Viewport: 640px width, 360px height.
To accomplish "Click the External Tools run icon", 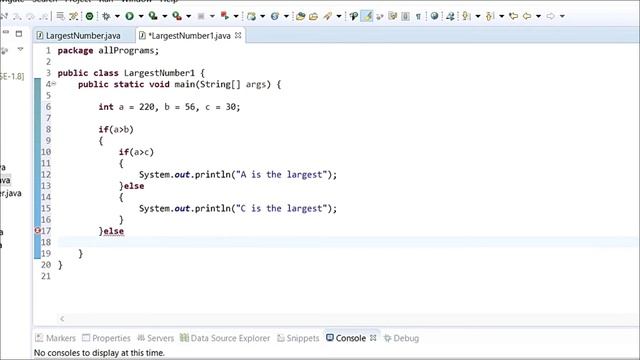I will (177, 16).
